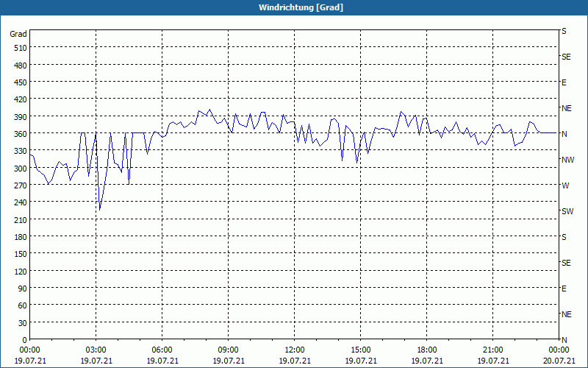This screenshot has height=368, width=588.
Task: Click the 06:00 time axis marker
Action: (x=162, y=350)
